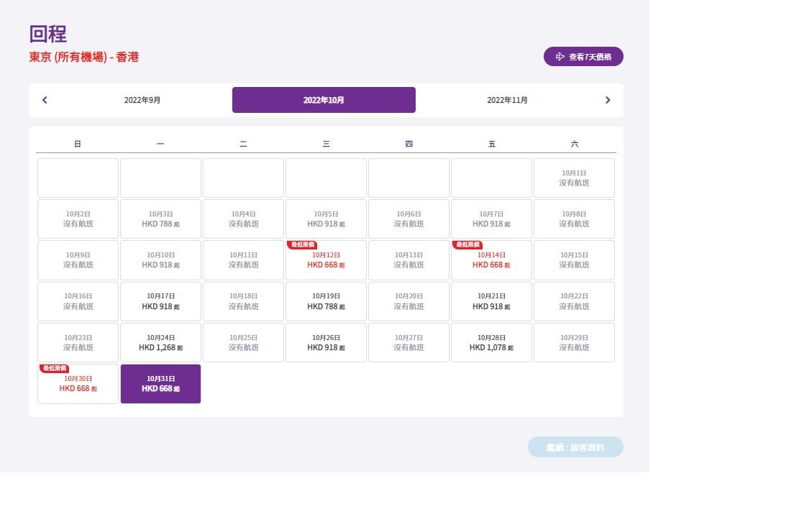Select October 5 fare HKD 918

(326, 219)
